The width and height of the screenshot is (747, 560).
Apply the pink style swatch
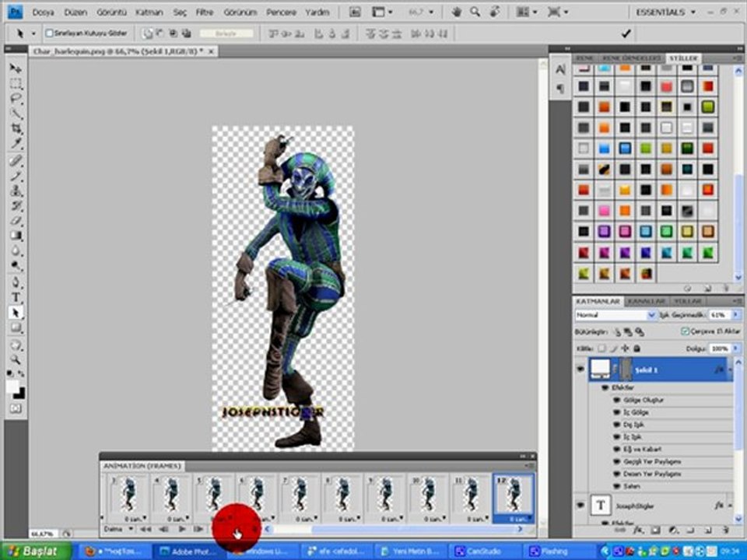604,211
